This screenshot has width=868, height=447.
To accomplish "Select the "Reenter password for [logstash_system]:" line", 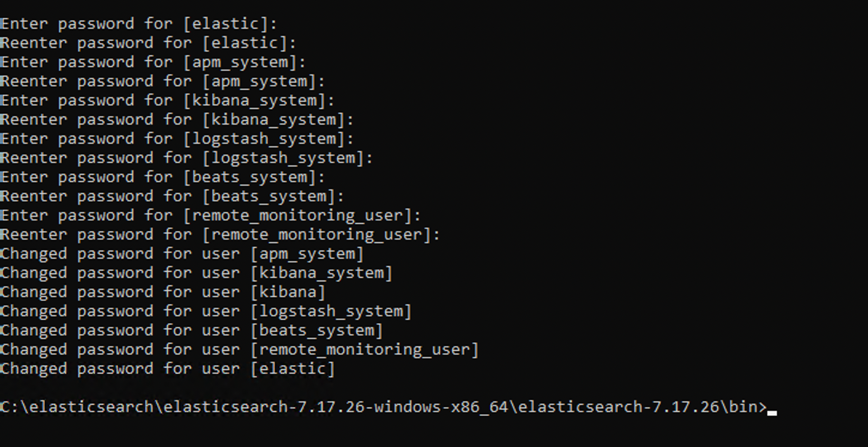I will 187,158.
